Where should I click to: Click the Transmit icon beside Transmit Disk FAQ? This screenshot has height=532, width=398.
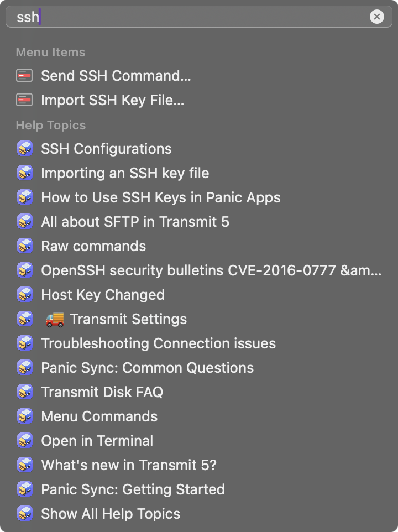coord(25,392)
